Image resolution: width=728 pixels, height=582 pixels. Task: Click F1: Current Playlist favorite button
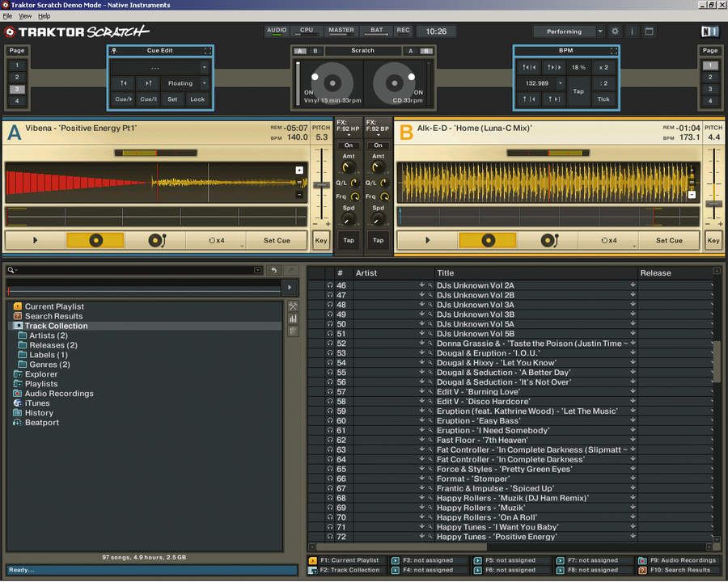click(x=348, y=560)
